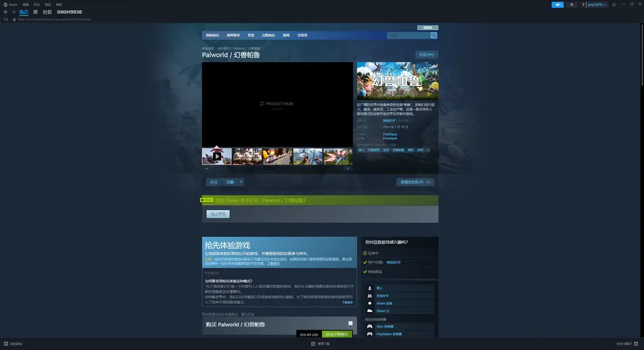
Task: Click the $10.49 USD price label
Action: click(x=309, y=334)
